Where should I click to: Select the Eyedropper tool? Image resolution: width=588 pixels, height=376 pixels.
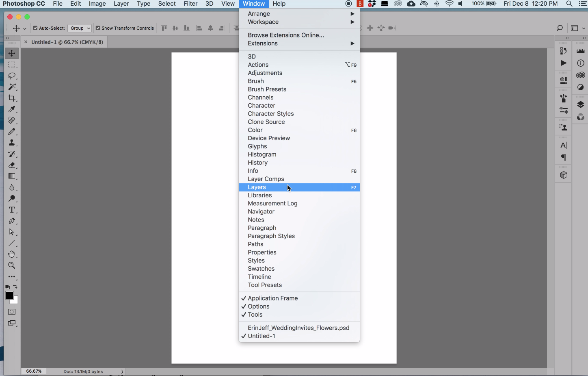[x=12, y=109]
